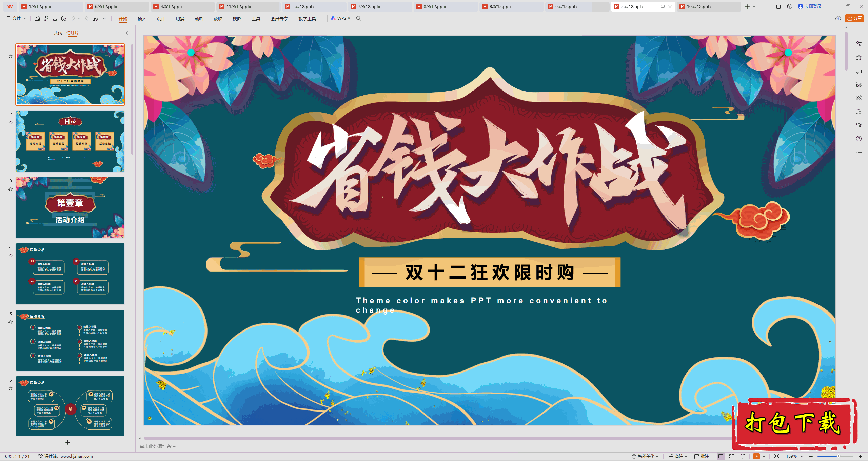
Task: Click the zoom out minus button
Action: (x=811, y=456)
